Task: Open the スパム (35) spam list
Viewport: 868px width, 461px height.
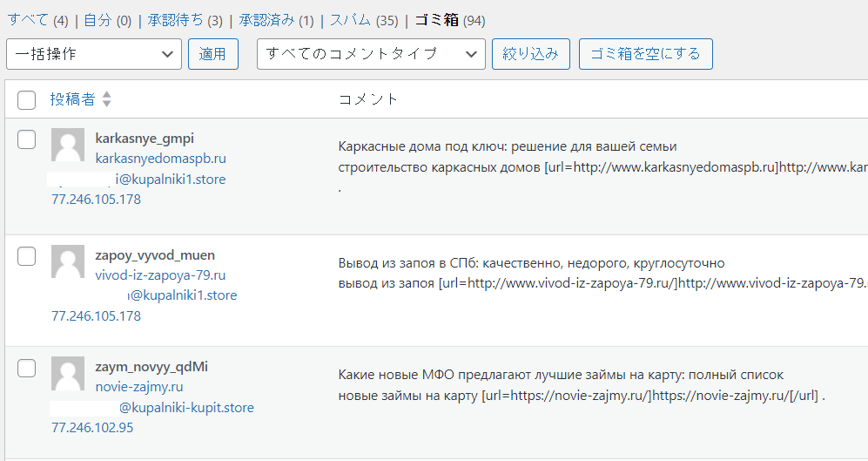Action: coord(364,21)
